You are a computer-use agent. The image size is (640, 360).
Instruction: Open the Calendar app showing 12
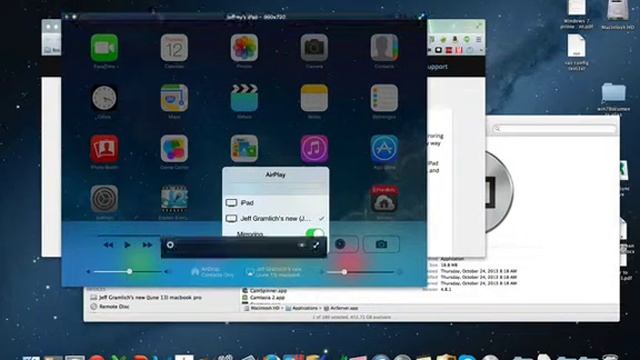[x=174, y=48]
